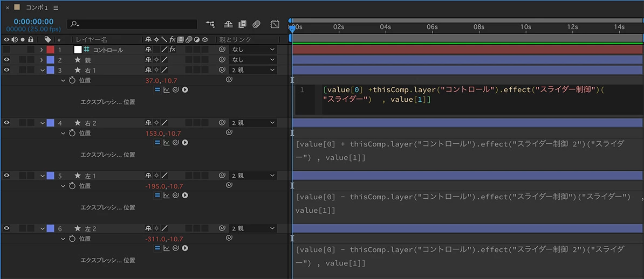Image resolution: width=644 pixels, height=279 pixels.
Task: Click the レイヤー名 column header
Action: click(x=91, y=39)
